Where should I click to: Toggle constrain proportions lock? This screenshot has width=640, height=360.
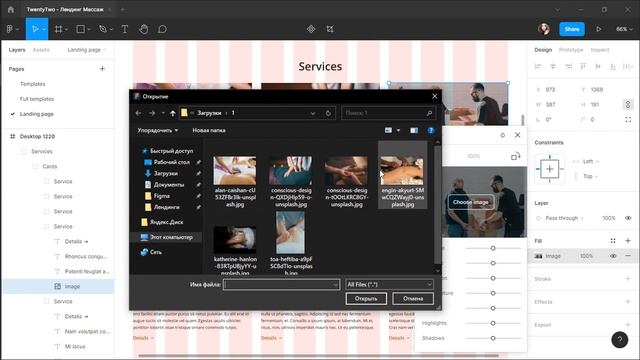(x=628, y=104)
